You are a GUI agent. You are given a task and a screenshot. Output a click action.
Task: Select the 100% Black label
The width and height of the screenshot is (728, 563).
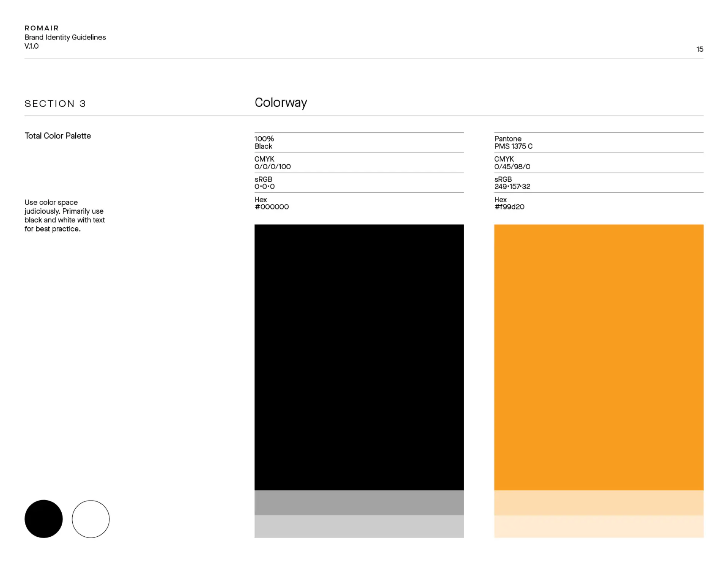tap(264, 143)
